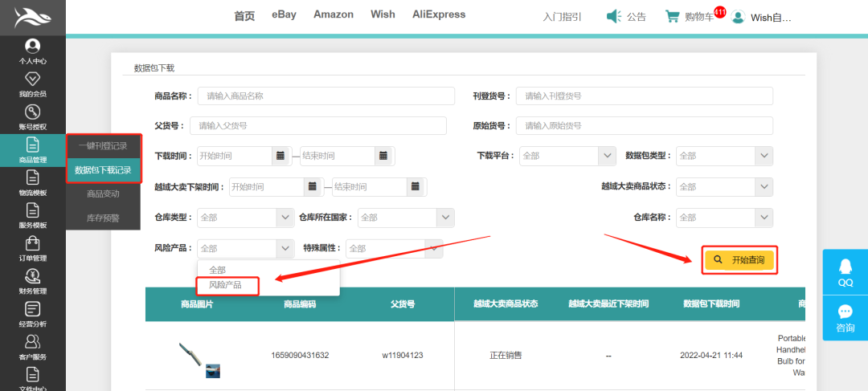Open 库存预警 submenu item
This screenshot has height=391, width=868.
tap(104, 218)
